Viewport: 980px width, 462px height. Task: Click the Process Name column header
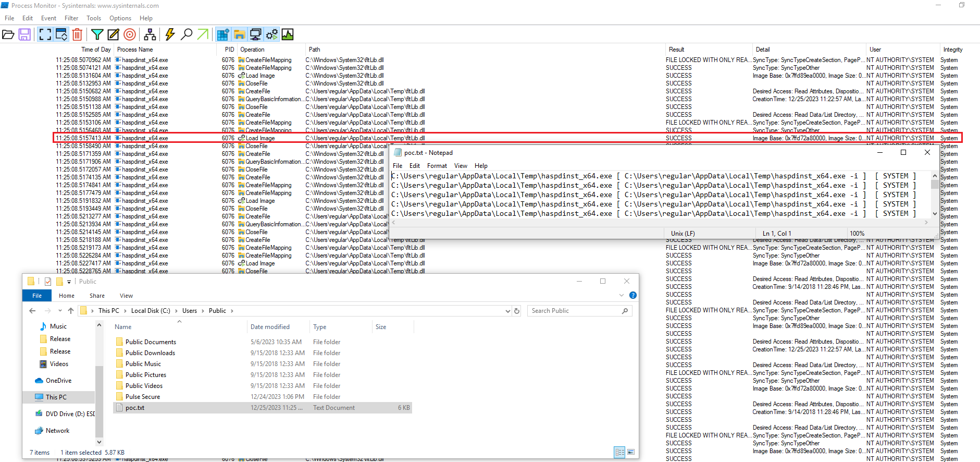(135, 50)
